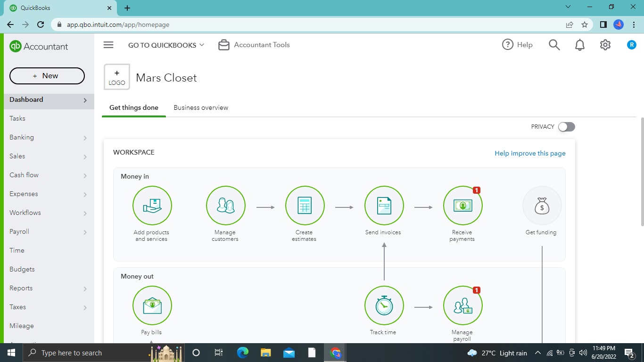Show hidden system tray icons
This screenshot has width=644, height=362.
pos(538,353)
